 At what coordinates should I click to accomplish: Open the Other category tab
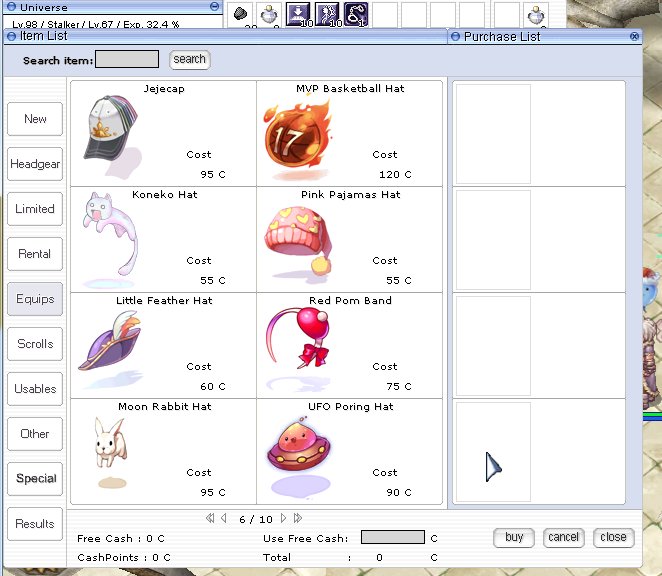pyautogui.click(x=35, y=434)
